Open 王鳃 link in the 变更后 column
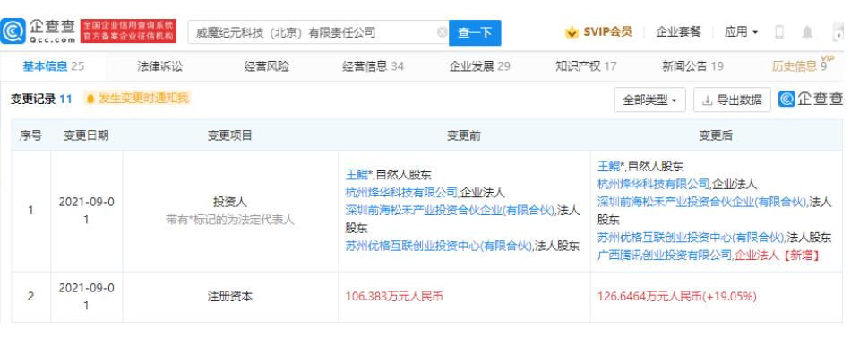 click(609, 166)
